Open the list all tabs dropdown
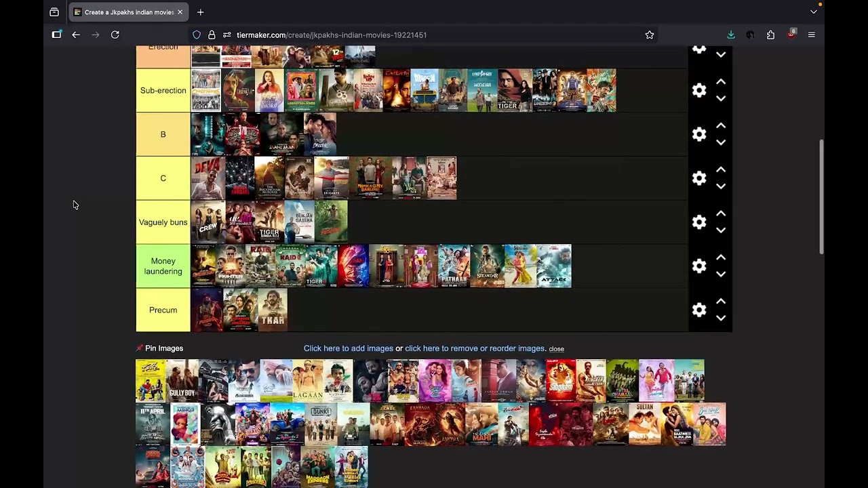 click(813, 12)
